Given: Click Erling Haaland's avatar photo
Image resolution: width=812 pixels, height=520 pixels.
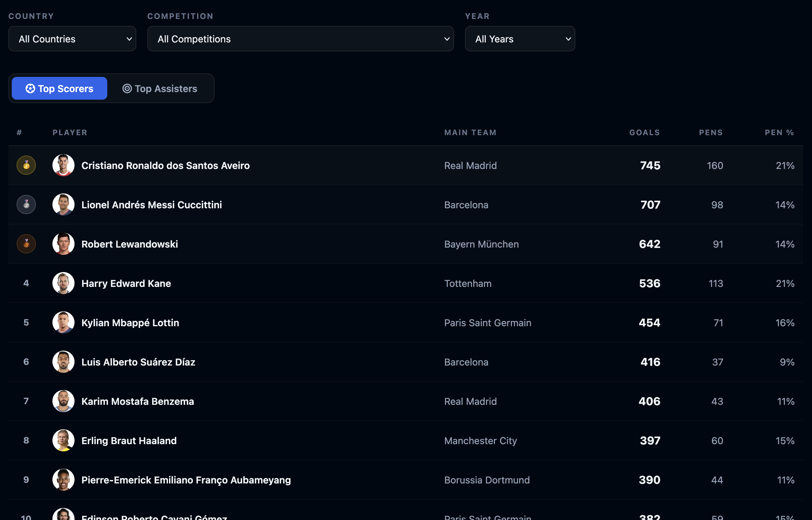Looking at the screenshot, I should [x=63, y=440].
